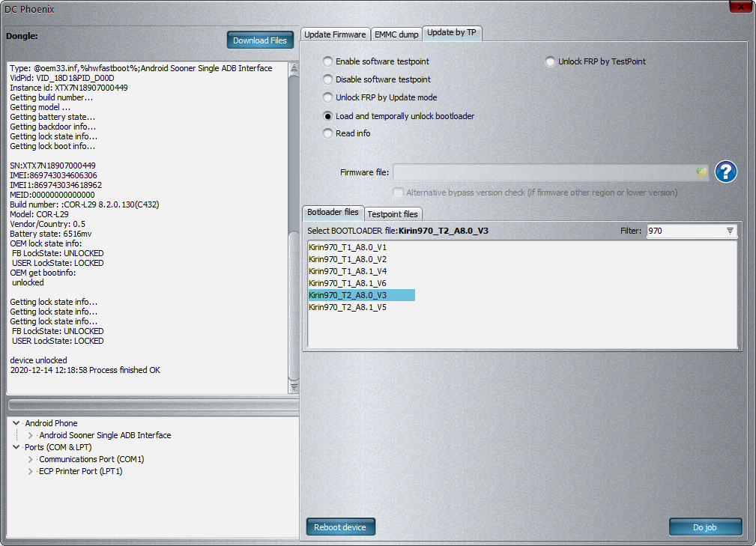Click the MEID:00000000000000 log line
The width and height of the screenshot is (756, 546).
(x=52, y=195)
